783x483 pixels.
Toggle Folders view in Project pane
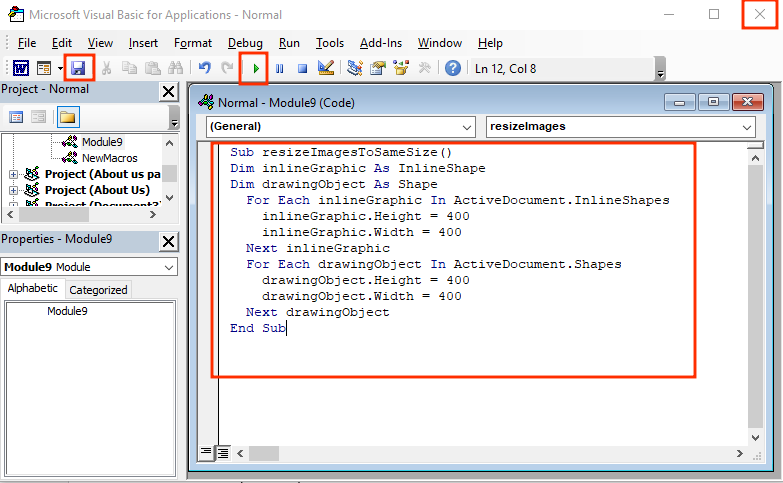(x=68, y=117)
